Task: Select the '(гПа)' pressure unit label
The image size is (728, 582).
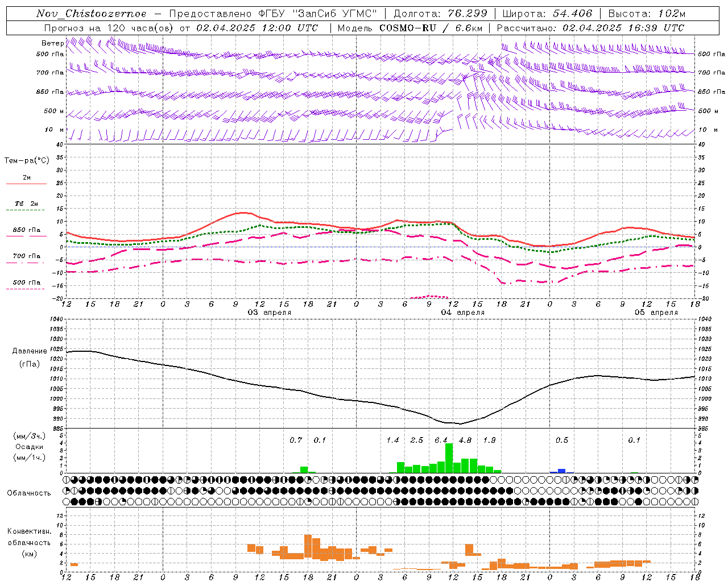Action: click(x=30, y=364)
